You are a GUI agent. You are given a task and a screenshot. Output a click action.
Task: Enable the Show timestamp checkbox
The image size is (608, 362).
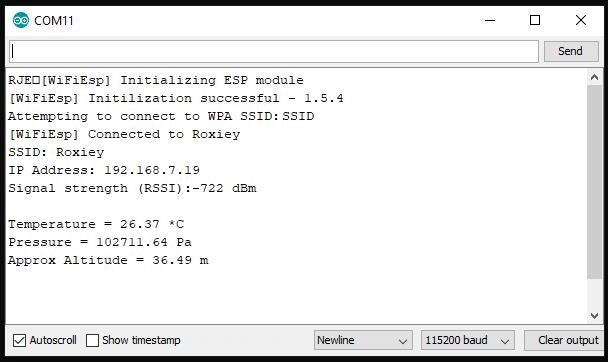92,340
